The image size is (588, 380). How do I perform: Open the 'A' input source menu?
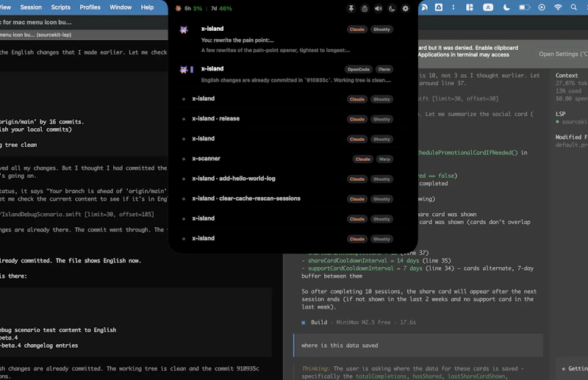[488, 7]
